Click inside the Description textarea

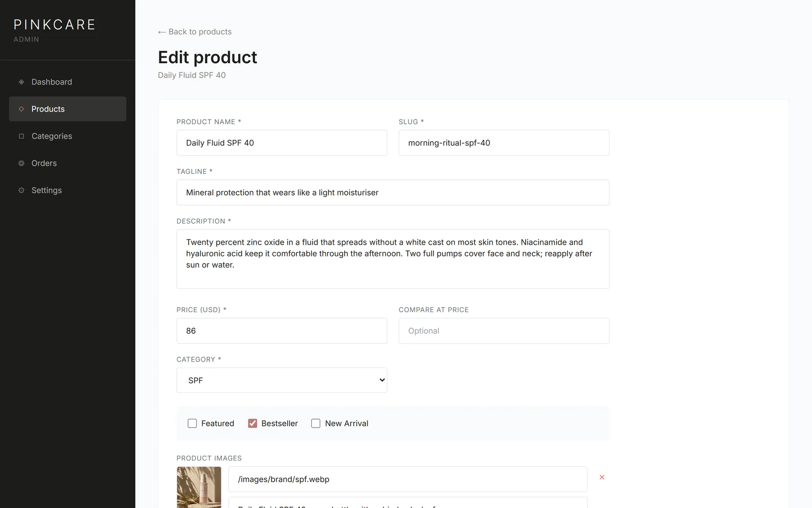click(393, 259)
